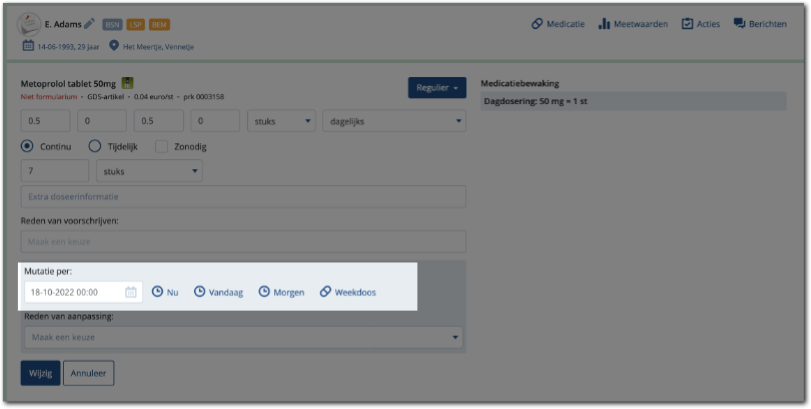The image size is (811, 409).
Task: Click the clock icon next to Nu
Action: tap(157, 292)
